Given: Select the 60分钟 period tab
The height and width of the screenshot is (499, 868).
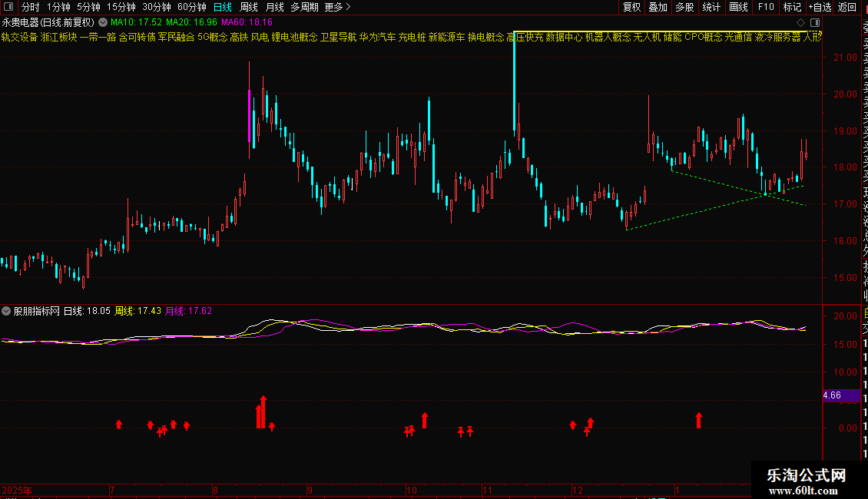Looking at the screenshot, I should click(x=192, y=7).
